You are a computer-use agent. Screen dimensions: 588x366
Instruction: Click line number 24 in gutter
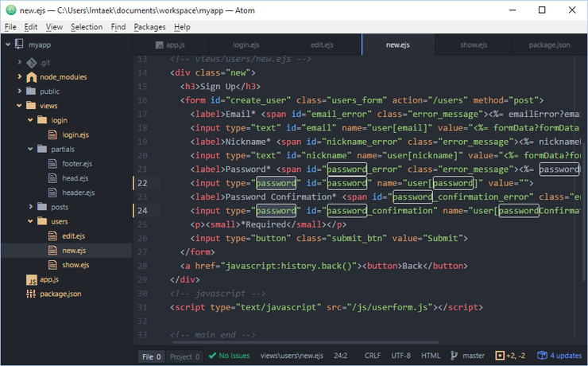[x=142, y=211]
